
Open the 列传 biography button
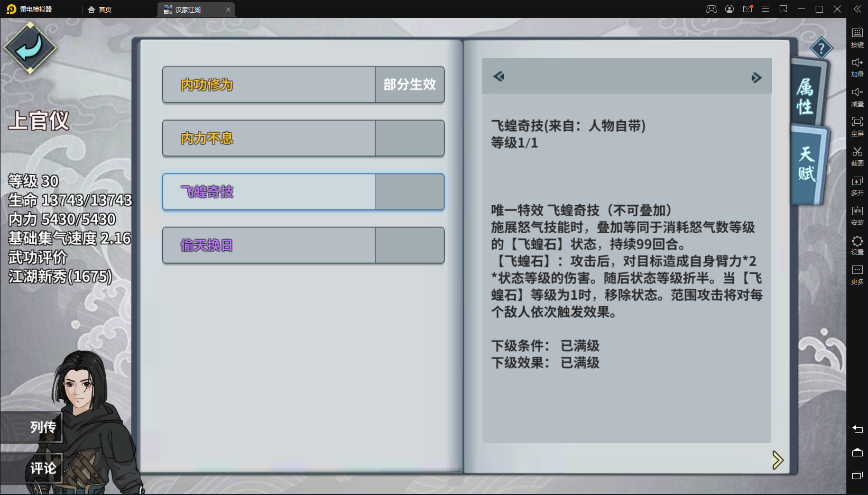32,427
